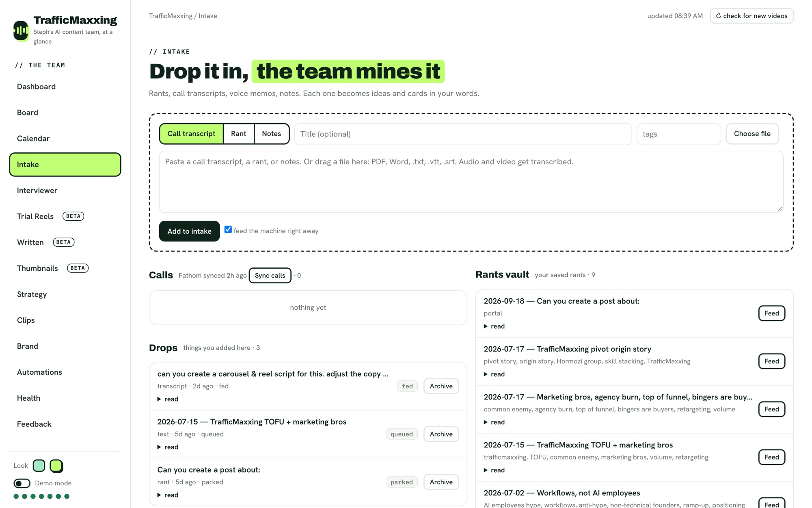Toggle feed the machine right away checkbox
Image resolution: width=812 pixels, height=508 pixels.
228,230
